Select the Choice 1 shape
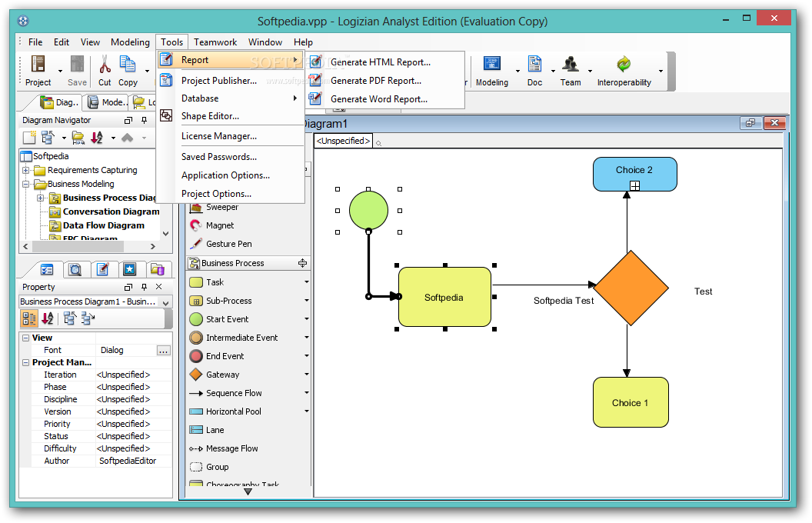Image resolution: width=812 pixels, height=523 pixels. (x=631, y=402)
